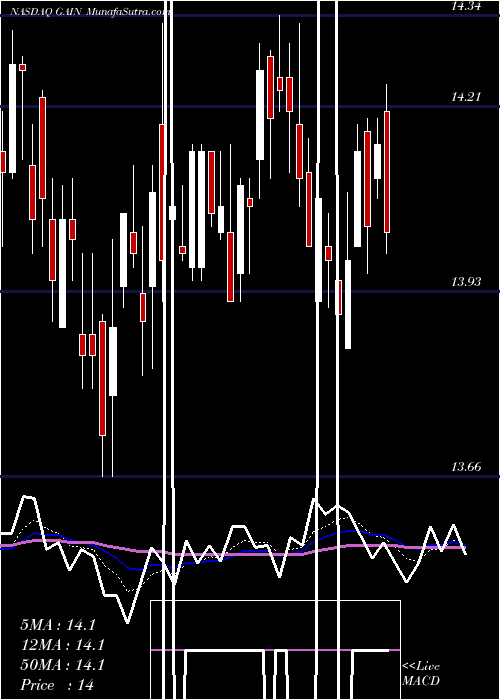Screen dimensions: 500x700
Task: Click the Price : 14 readout
Action: 57,685
